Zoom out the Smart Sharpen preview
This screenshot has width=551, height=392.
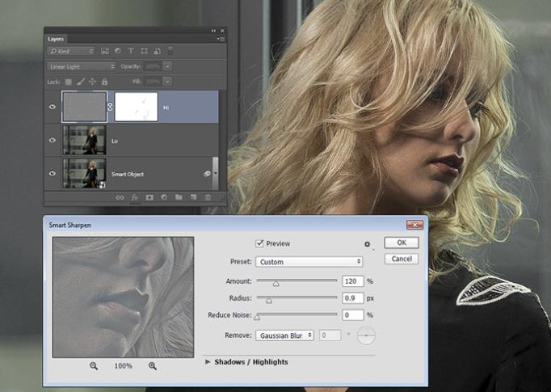(94, 366)
